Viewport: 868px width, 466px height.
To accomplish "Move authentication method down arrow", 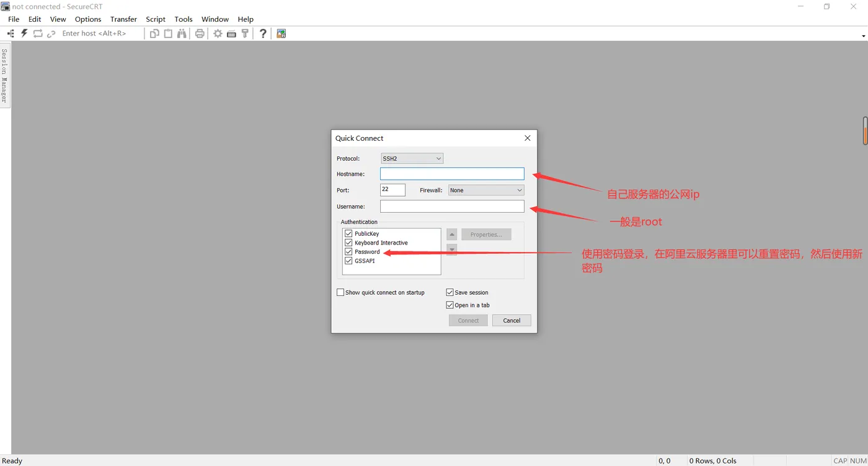I will (452, 249).
